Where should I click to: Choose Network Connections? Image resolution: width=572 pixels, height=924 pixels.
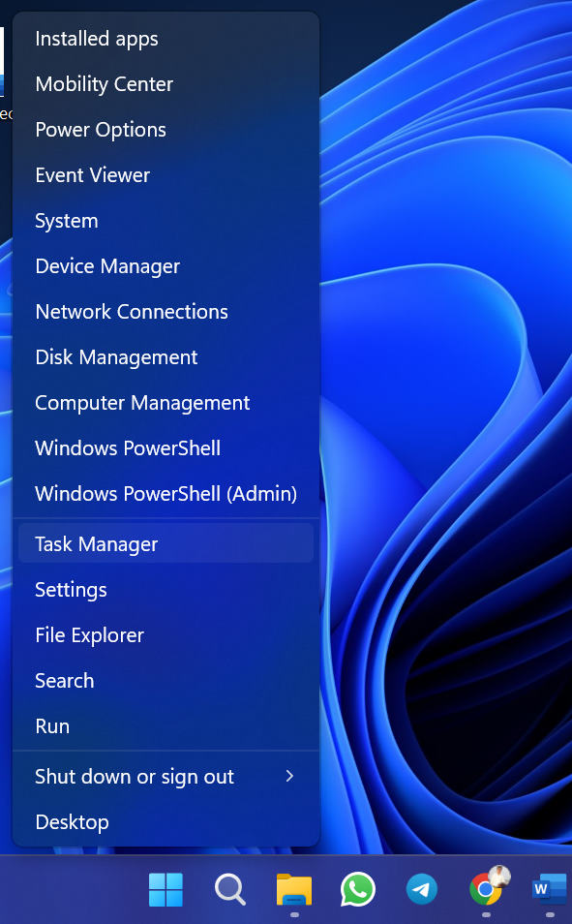point(166,312)
